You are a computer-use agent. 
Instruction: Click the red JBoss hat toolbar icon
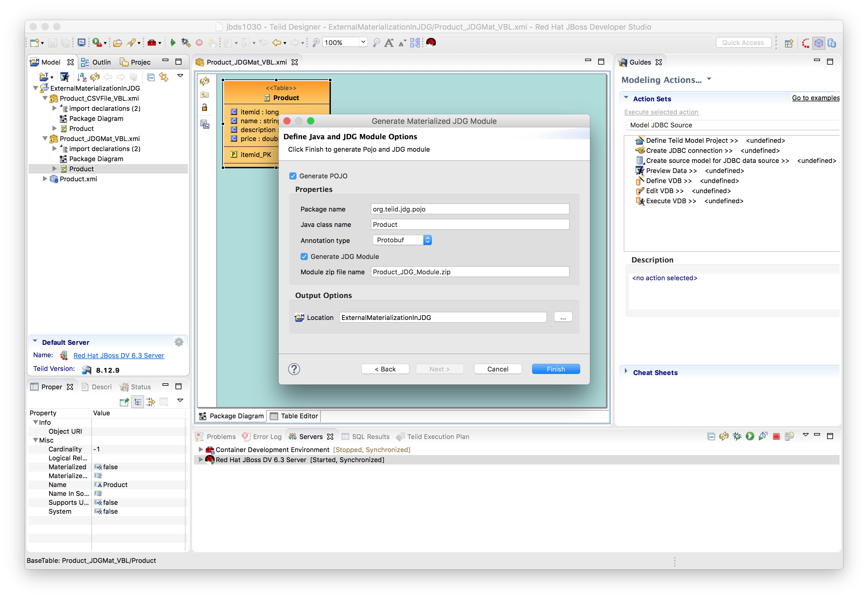(431, 42)
